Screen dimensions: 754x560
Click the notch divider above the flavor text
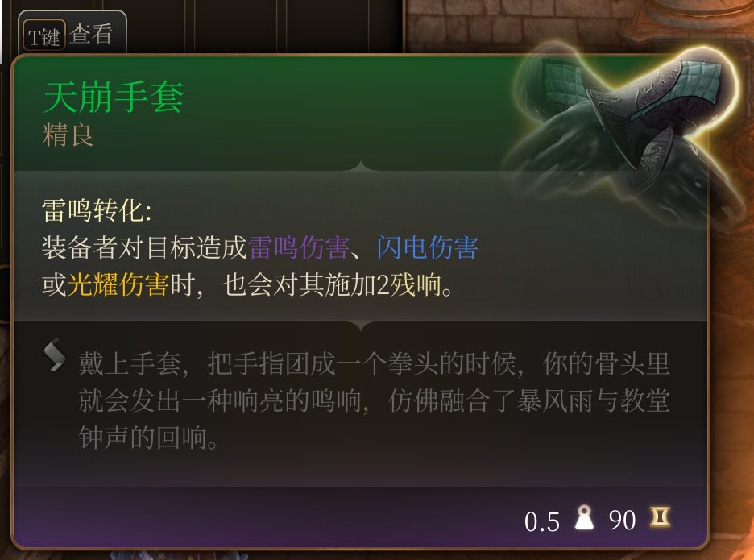point(361,326)
